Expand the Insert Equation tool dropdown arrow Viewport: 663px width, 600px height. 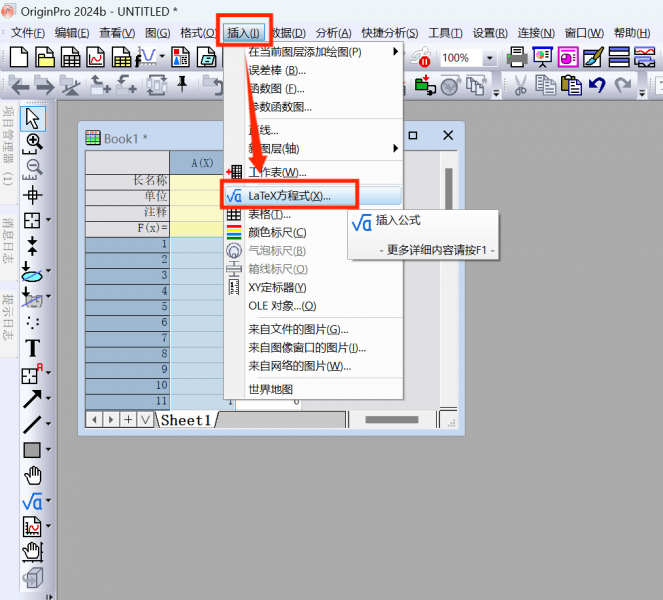48,500
